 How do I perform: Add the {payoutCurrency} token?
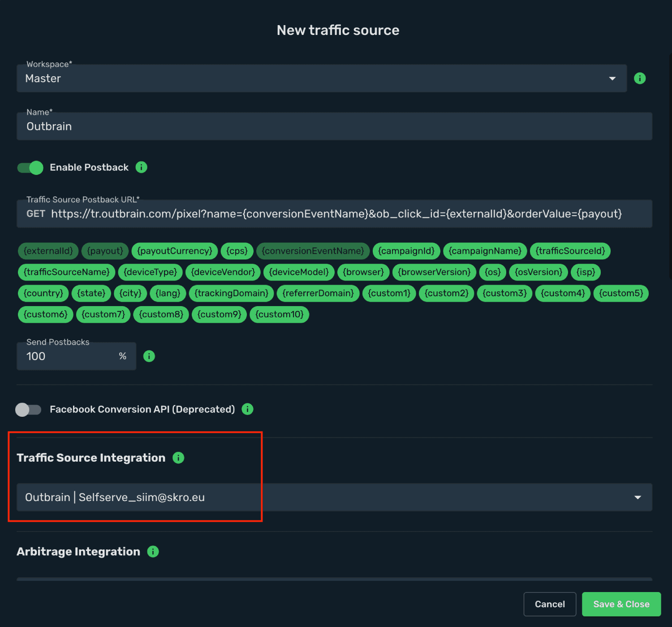175,251
